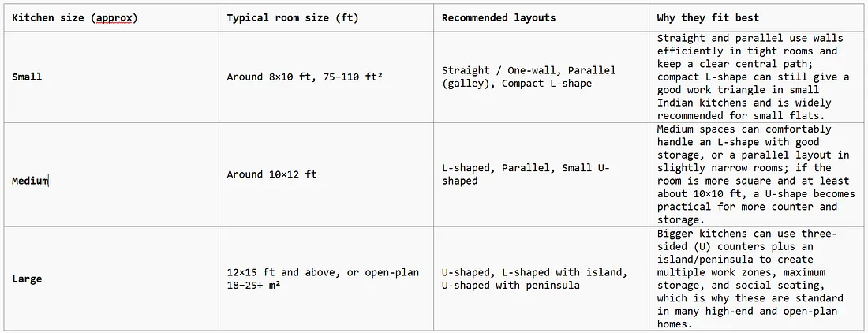Click the 'Medium spaces can comfortably handle' text
868x333 pixels.
(758, 174)
